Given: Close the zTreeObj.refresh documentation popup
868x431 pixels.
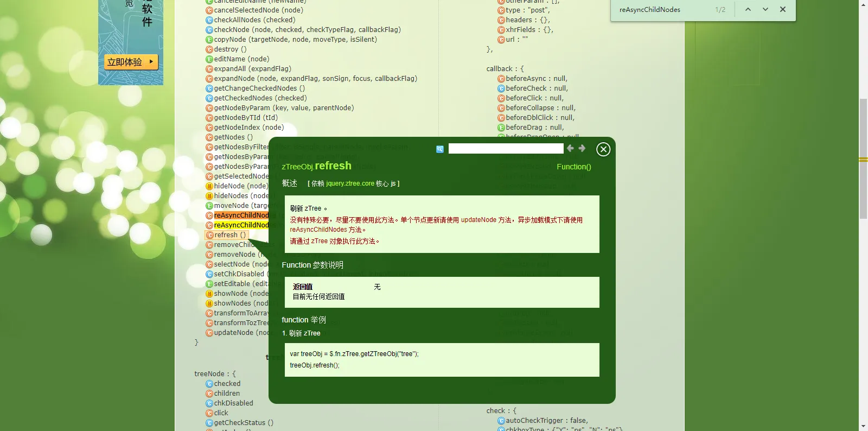Looking at the screenshot, I should tap(603, 149).
